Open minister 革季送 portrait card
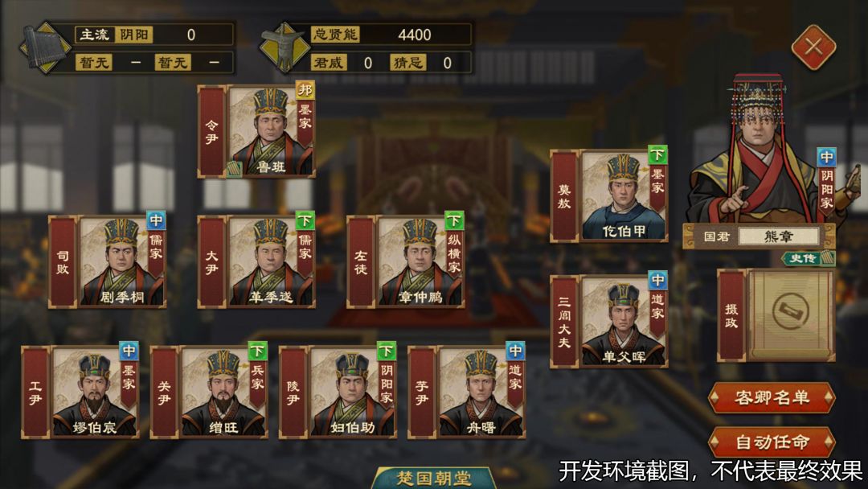Screen dimensions: 868x489 [x=272, y=262]
